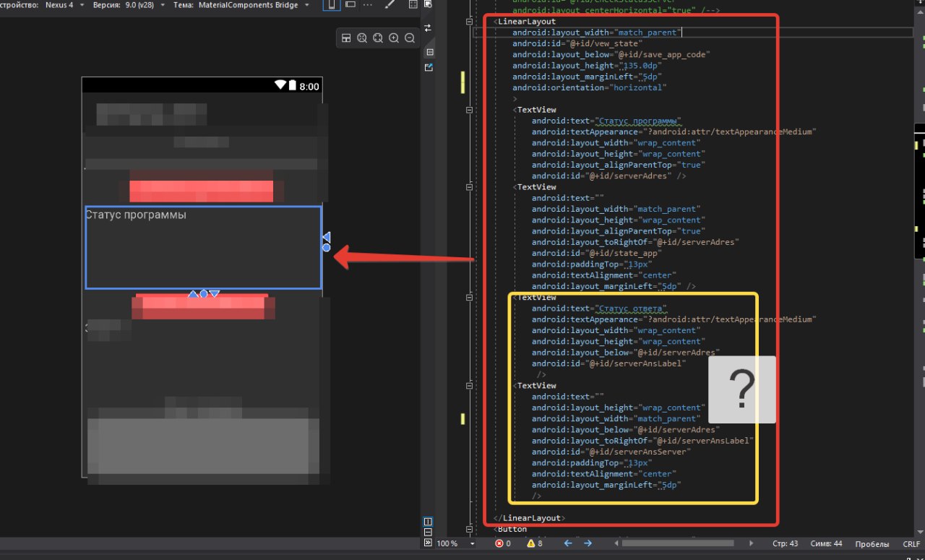Click the CRLF line ending indicator
The image size is (925, 560).
click(x=911, y=543)
